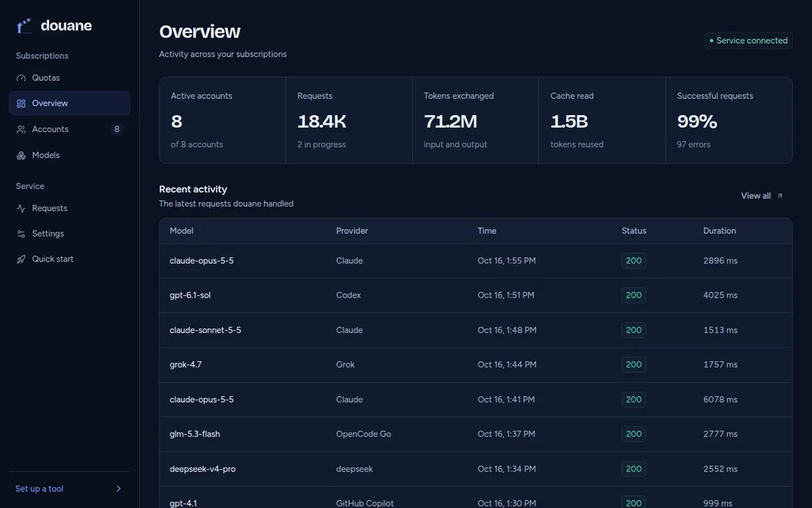
Task: Click the Grok provider cell
Action: pos(346,365)
